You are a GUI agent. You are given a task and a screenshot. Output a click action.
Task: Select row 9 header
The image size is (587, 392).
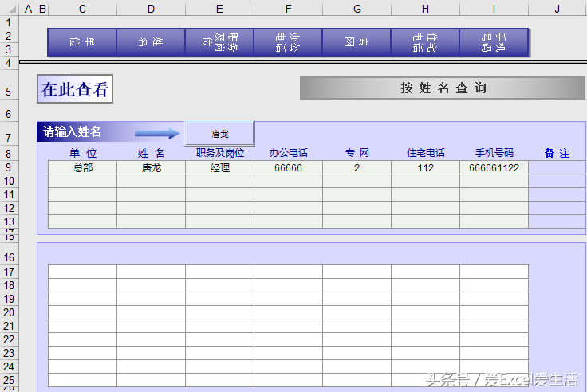(x=9, y=167)
